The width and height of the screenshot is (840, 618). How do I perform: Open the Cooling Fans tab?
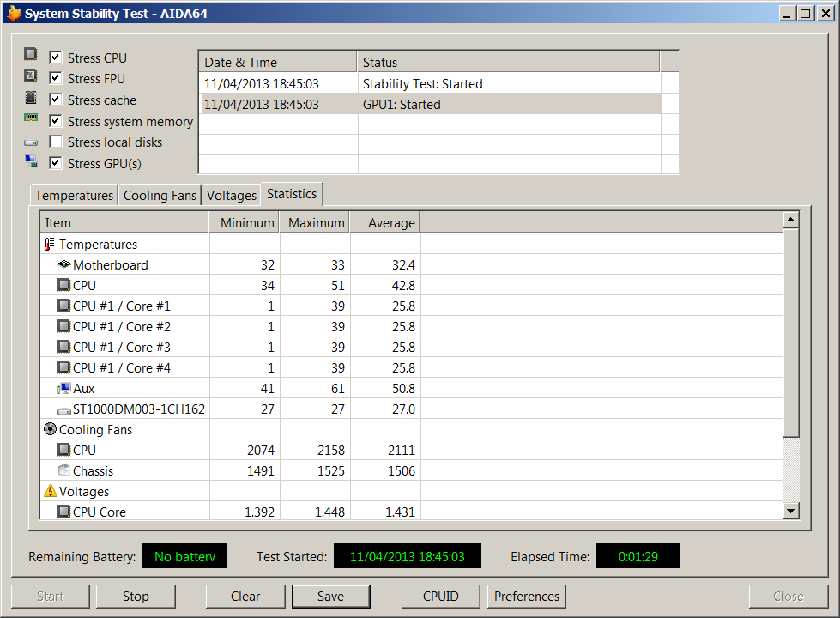(x=160, y=196)
